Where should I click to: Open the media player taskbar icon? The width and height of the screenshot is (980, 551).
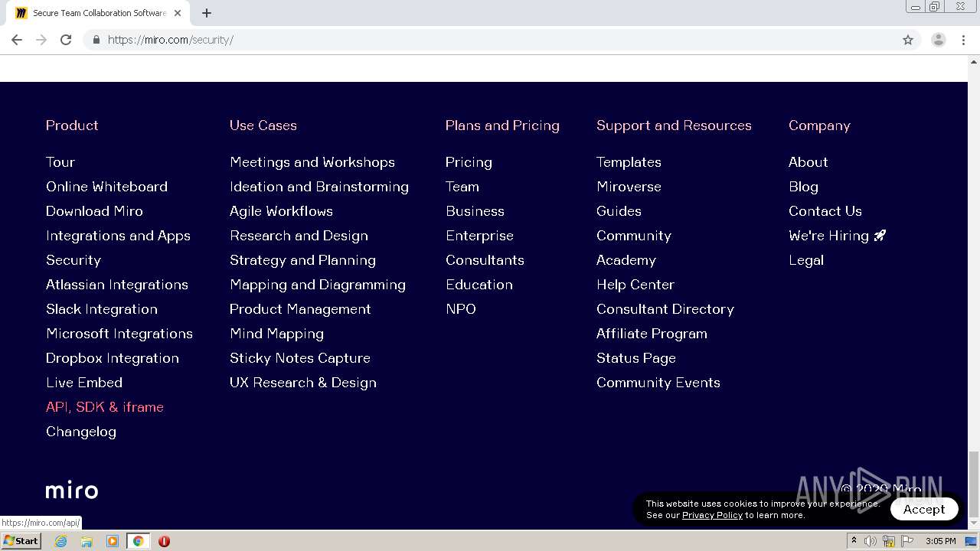pos(113,541)
